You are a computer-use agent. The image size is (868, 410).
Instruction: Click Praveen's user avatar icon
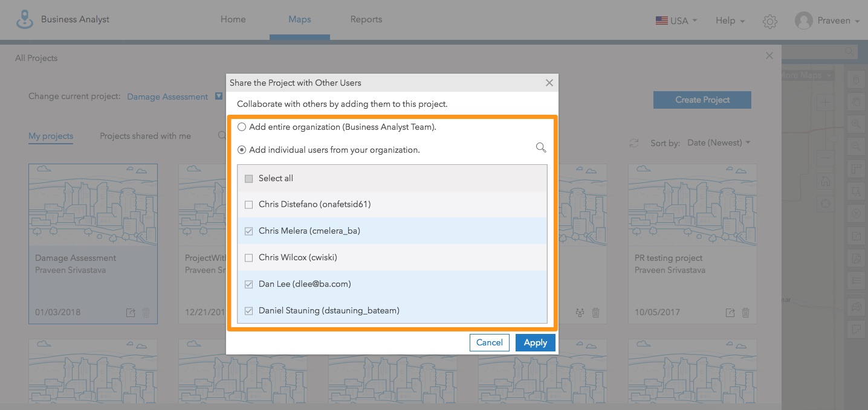[x=803, y=21]
